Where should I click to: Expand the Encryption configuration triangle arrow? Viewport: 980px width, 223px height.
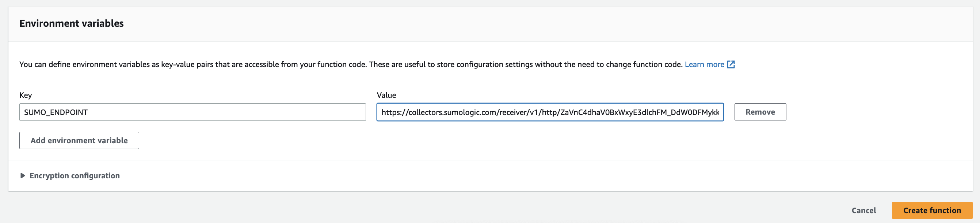pos(22,176)
